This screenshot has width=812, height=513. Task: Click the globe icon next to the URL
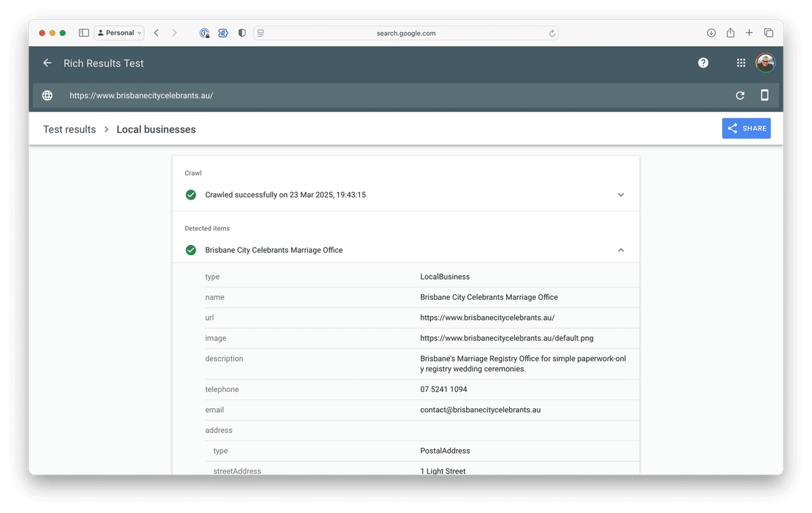47,95
